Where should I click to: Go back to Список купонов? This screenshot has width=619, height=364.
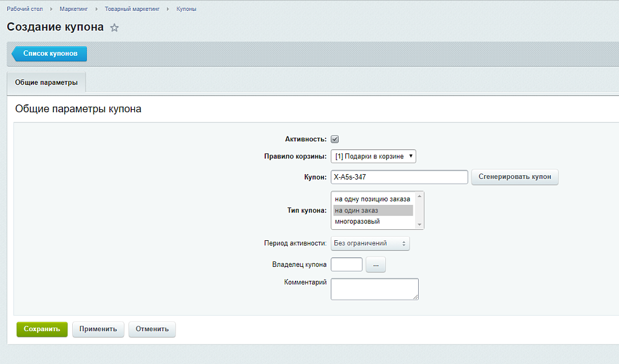(50, 53)
